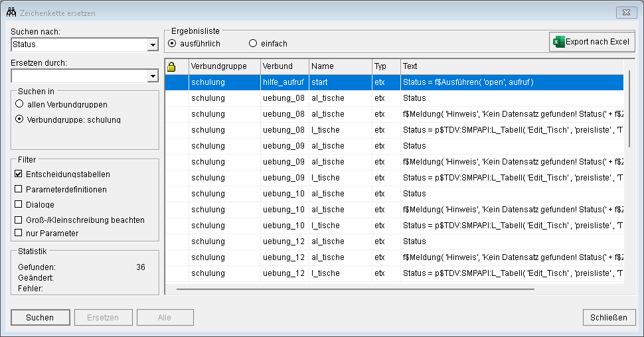Select the hilfe_aufruf start result row
Image resolution: width=644 pixels, height=337 pixels.
393,82
